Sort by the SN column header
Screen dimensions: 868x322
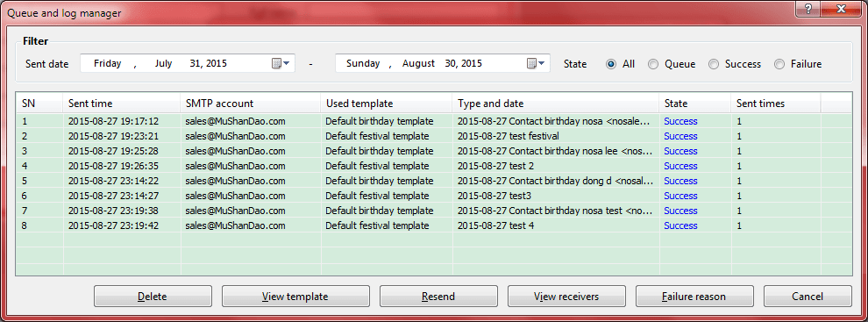(x=39, y=103)
